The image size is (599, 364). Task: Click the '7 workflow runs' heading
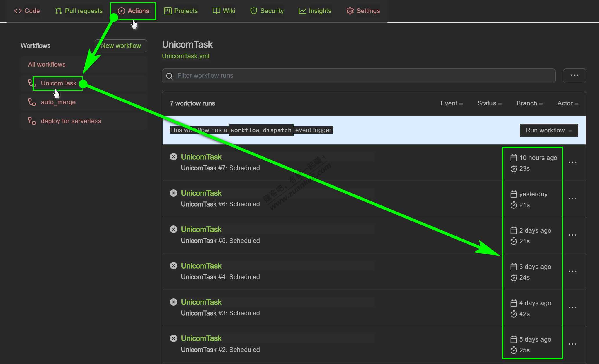point(192,103)
